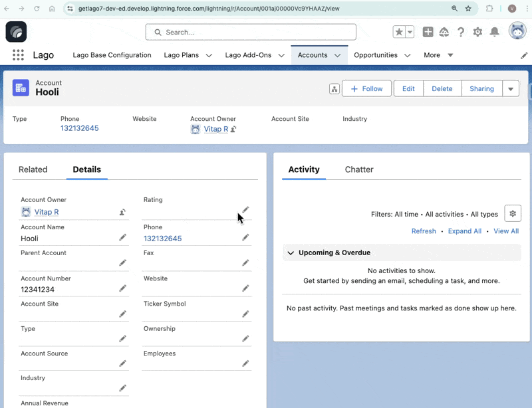Open the Help question mark icon
Image resolution: width=532 pixels, height=408 pixels.
tap(461, 32)
